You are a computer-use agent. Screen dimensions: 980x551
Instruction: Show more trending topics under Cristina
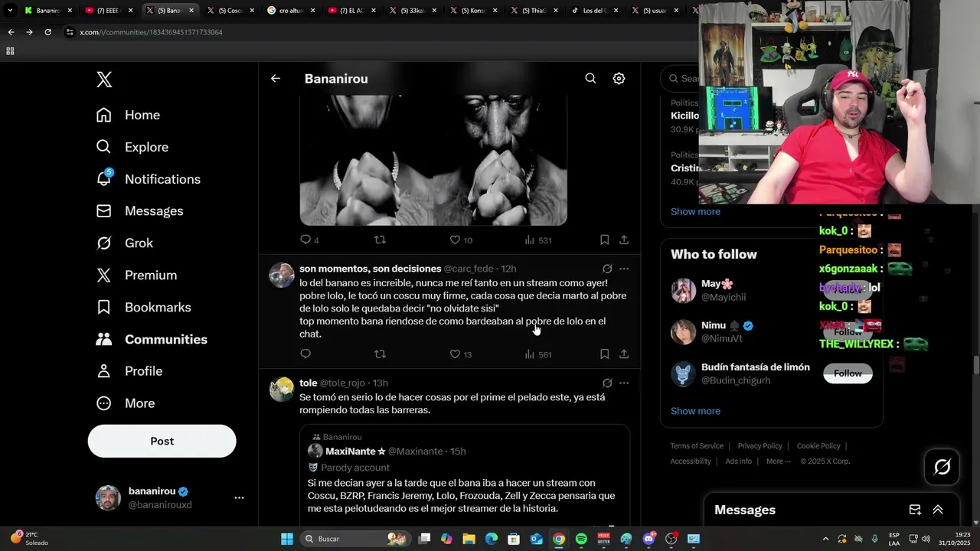pyautogui.click(x=695, y=211)
